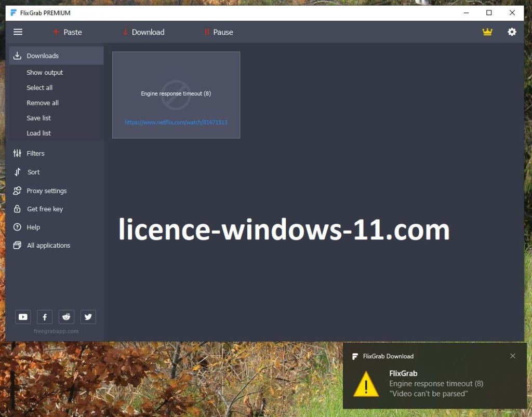Viewport: 532px width, 417px height.
Task: Open settings with the gear icon
Action: coord(512,32)
